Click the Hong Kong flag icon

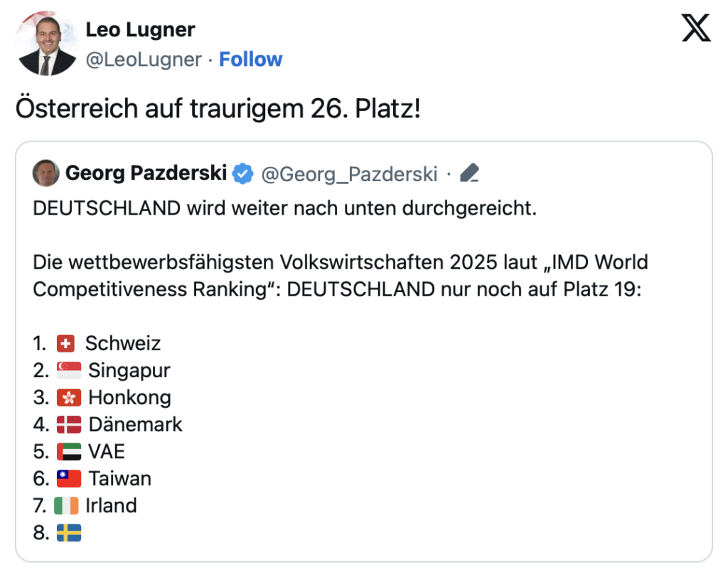tap(69, 397)
